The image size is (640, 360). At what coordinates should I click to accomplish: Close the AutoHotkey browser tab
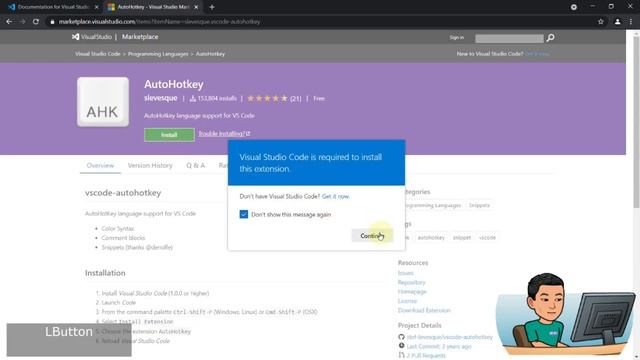click(x=196, y=7)
